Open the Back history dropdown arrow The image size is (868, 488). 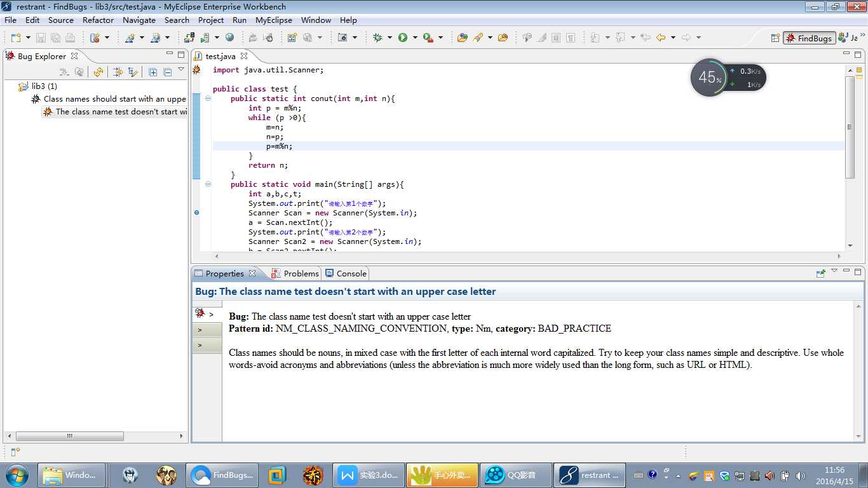tap(673, 38)
